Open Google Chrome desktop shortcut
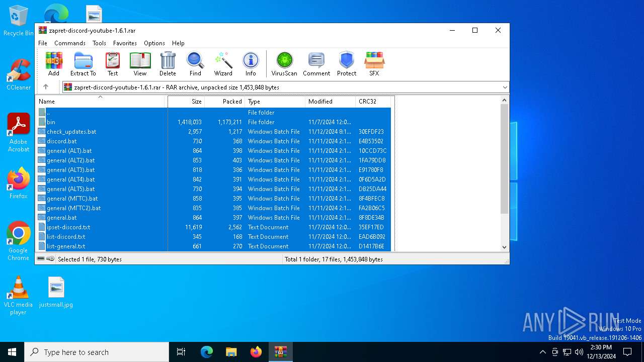The height and width of the screenshot is (362, 644). [x=19, y=241]
